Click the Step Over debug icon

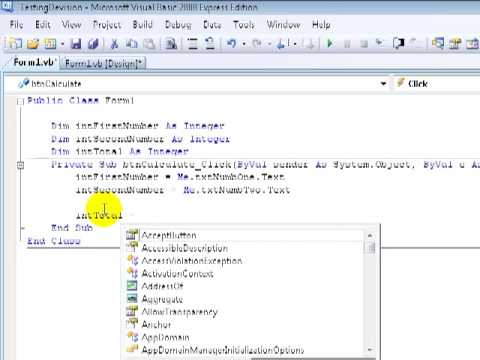coord(398,43)
